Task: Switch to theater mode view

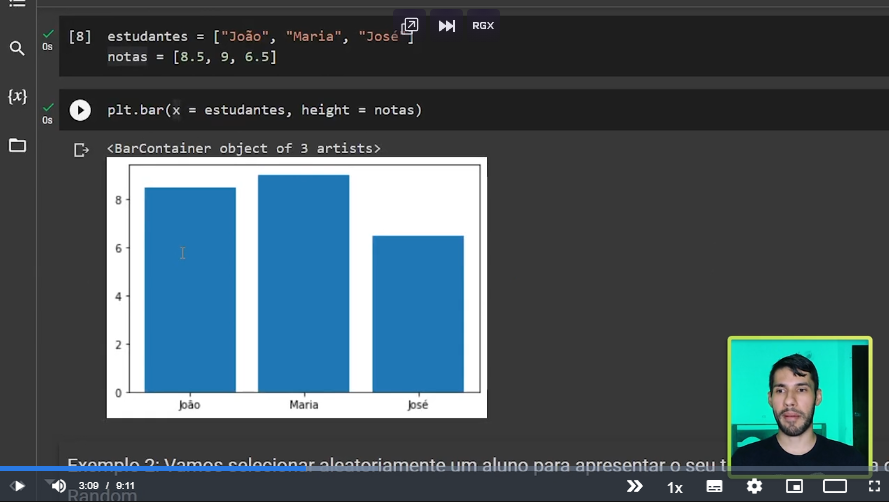Action: (x=835, y=486)
